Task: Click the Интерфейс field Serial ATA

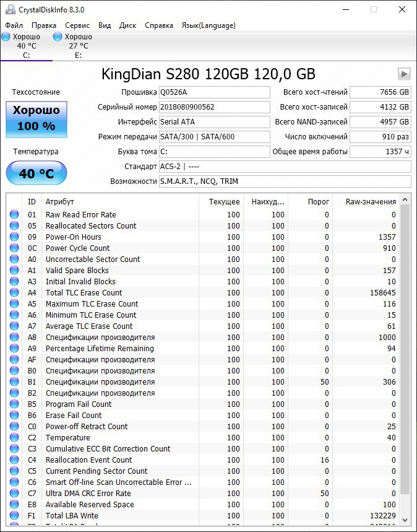Action: coord(214,122)
